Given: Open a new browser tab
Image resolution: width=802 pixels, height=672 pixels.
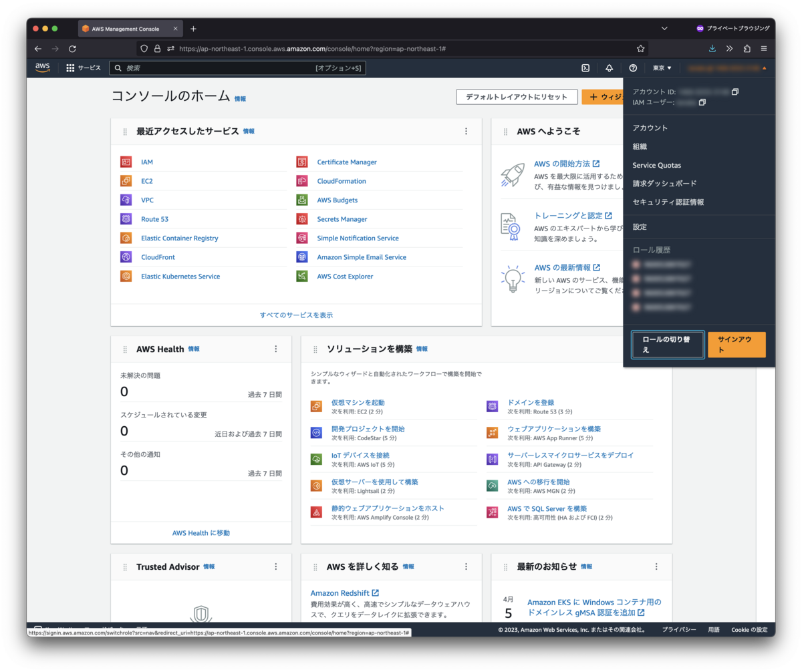Looking at the screenshot, I should point(193,29).
